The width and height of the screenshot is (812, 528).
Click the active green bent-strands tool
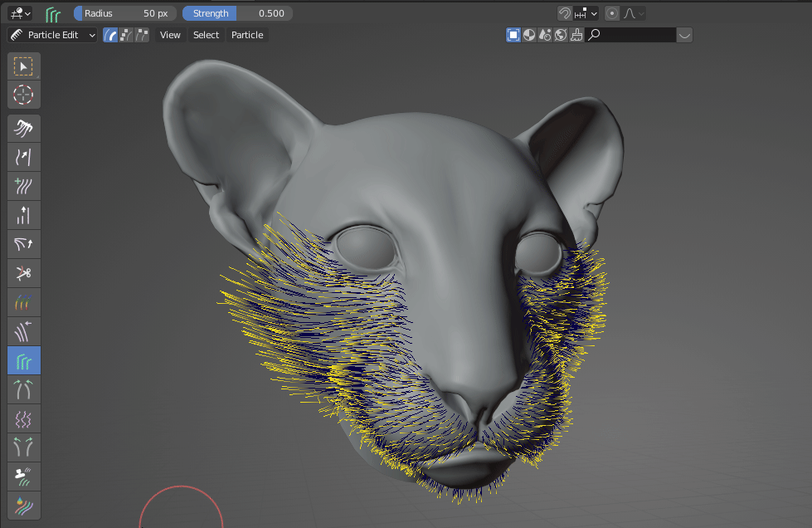(24, 360)
